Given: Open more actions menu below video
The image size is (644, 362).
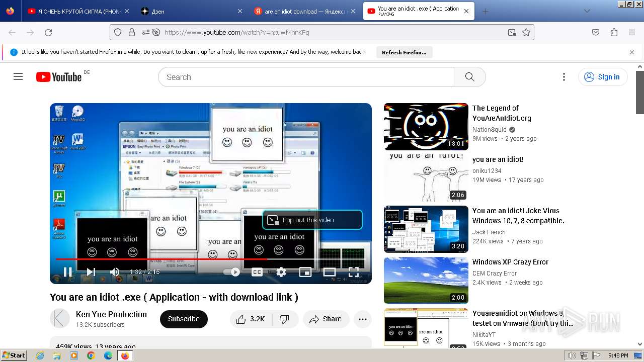Looking at the screenshot, I should click(363, 319).
